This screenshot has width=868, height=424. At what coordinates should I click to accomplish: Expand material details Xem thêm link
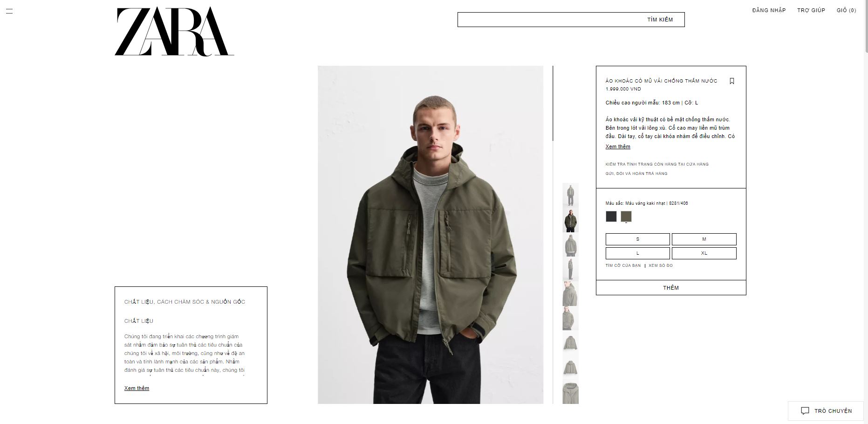(137, 388)
